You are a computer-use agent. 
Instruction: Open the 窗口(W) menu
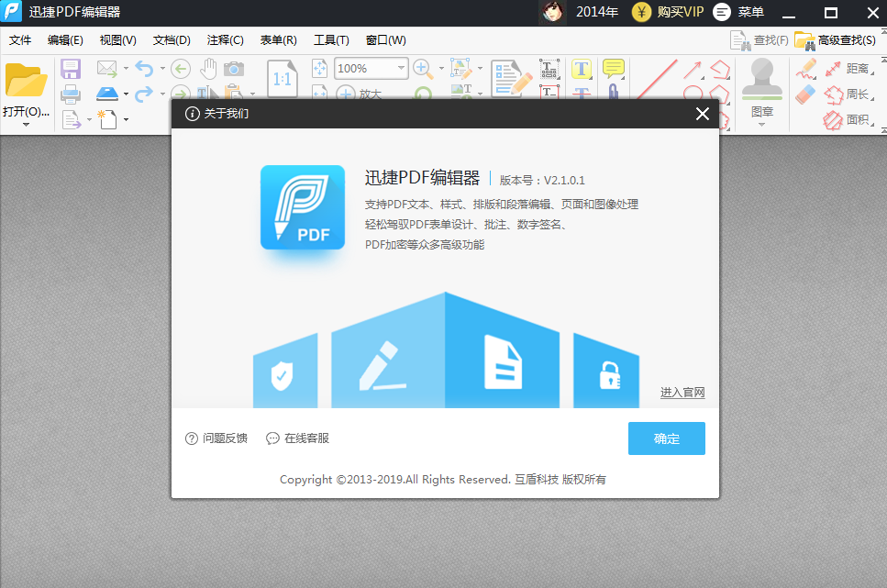386,40
